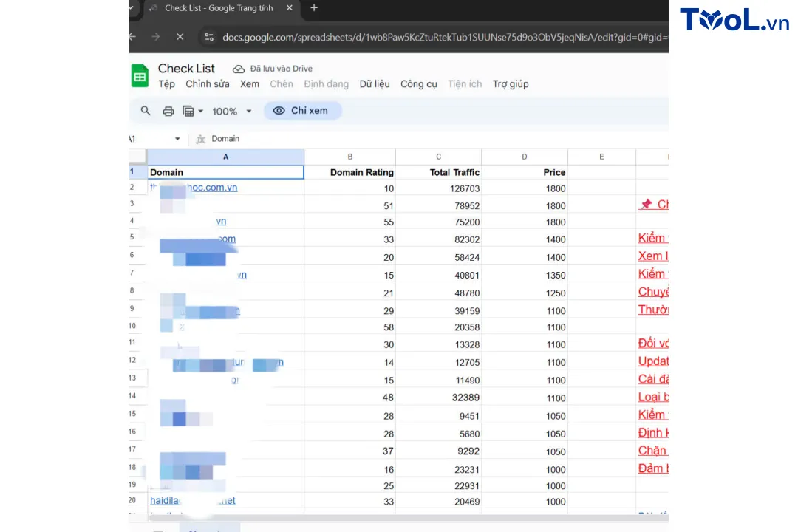This screenshot has height=532, width=798.
Task: Open the Định dạng menu
Action: coord(327,84)
